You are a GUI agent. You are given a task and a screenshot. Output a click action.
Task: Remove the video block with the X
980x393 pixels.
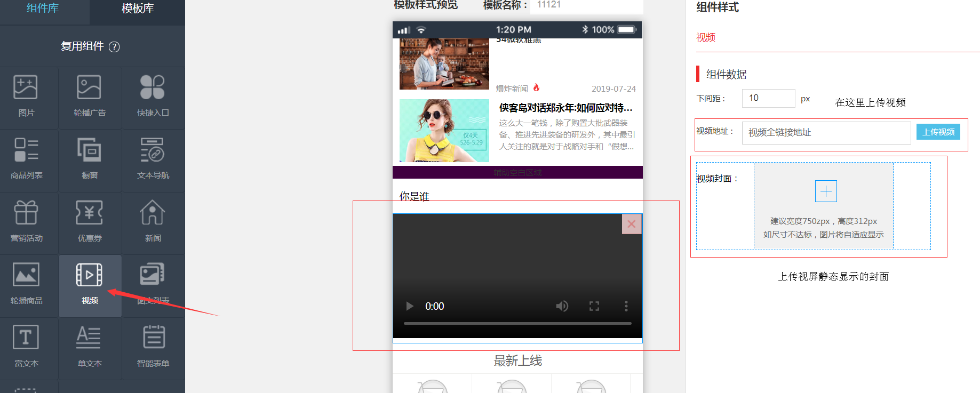click(x=631, y=224)
